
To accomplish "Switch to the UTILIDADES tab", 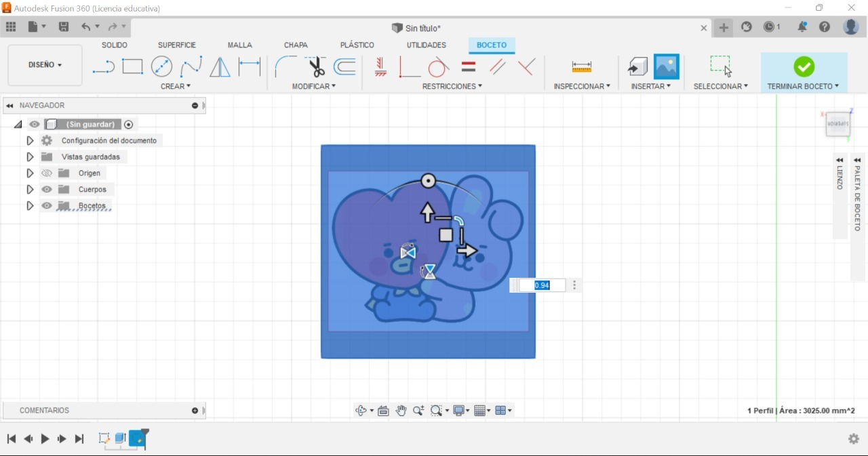I will (x=427, y=45).
